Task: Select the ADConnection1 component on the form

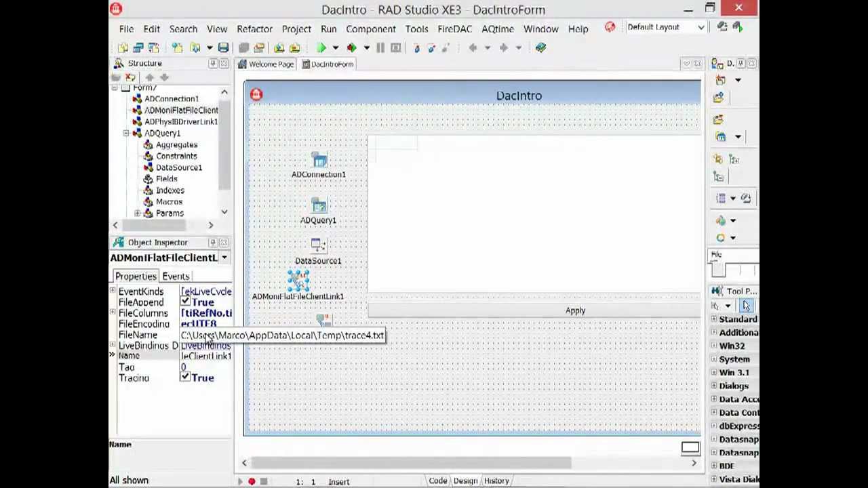Action: tap(319, 161)
